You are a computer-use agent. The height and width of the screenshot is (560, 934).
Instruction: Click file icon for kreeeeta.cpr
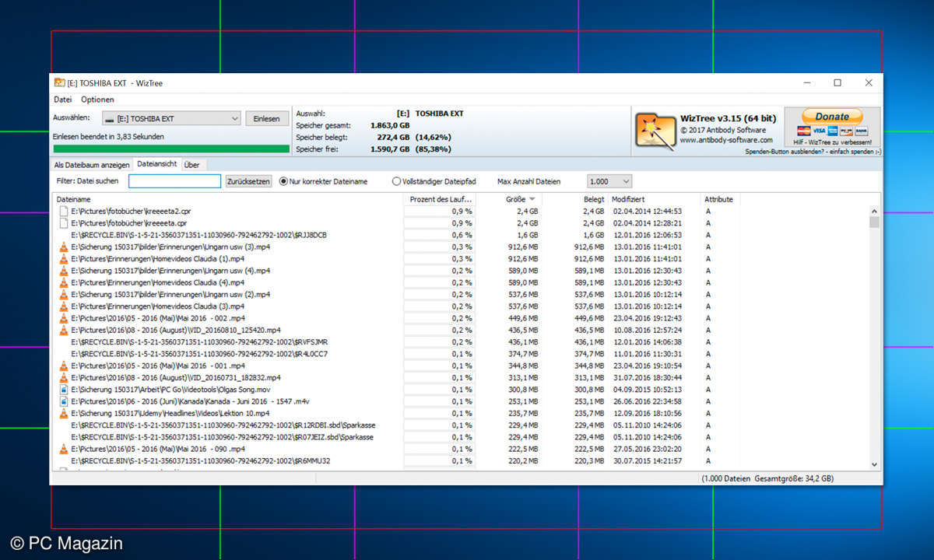[64, 222]
